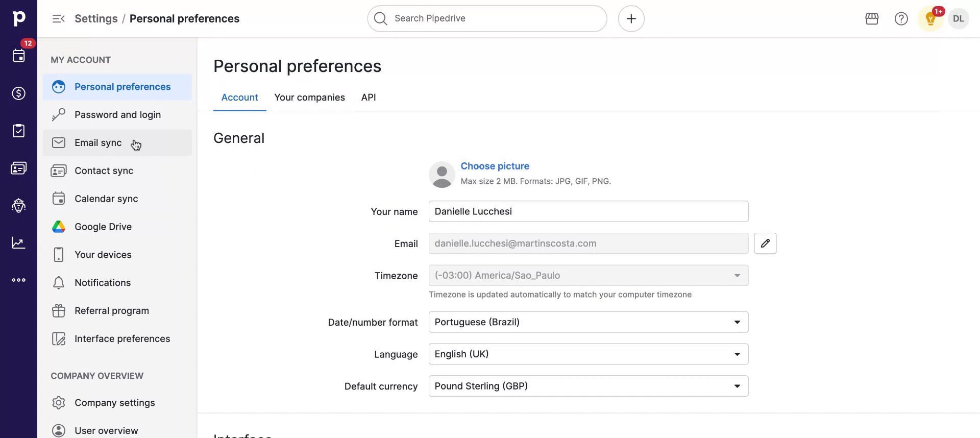980x438 pixels.
Task: Open Deals dollar icon in sidebar
Action: click(18, 93)
